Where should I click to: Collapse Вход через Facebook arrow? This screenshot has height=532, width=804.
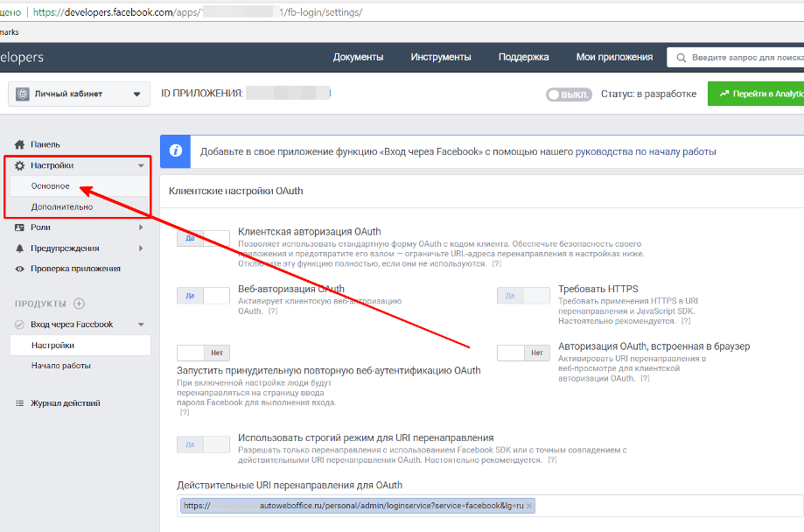pyautogui.click(x=141, y=325)
